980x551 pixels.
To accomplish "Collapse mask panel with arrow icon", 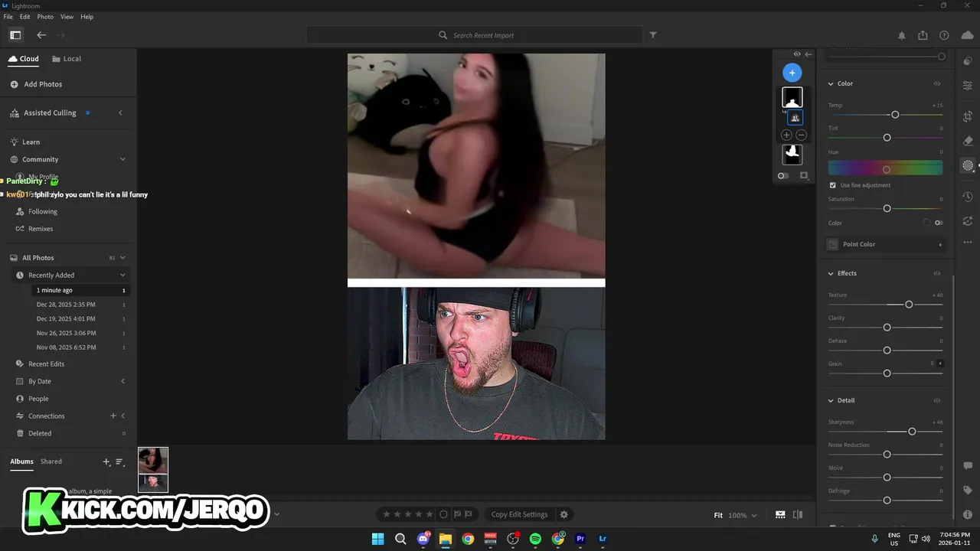I will pos(808,54).
